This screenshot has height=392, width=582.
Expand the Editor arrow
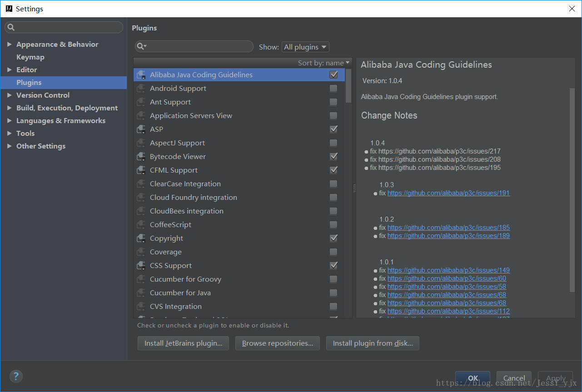[x=10, y=69]
